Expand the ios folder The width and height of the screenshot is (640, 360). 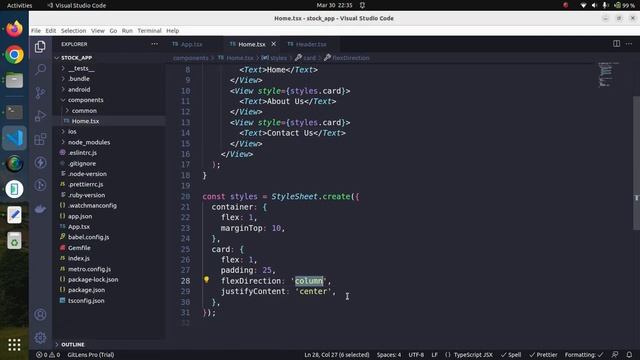72,131
